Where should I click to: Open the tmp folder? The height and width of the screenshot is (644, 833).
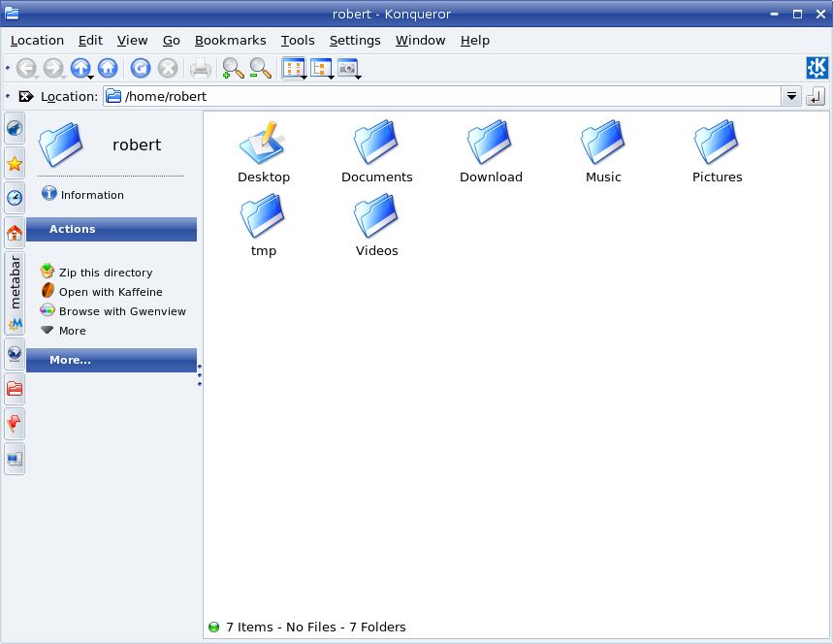click(264, 226)
